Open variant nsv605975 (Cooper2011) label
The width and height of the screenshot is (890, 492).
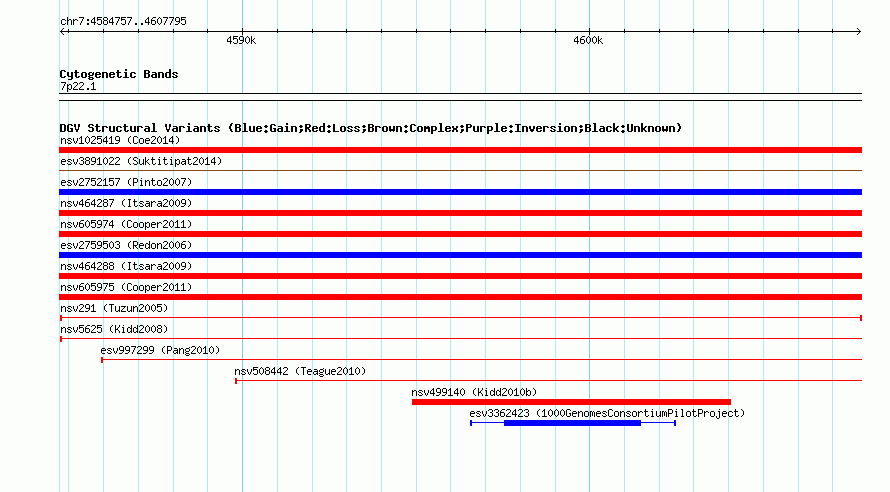coord(126,287)
